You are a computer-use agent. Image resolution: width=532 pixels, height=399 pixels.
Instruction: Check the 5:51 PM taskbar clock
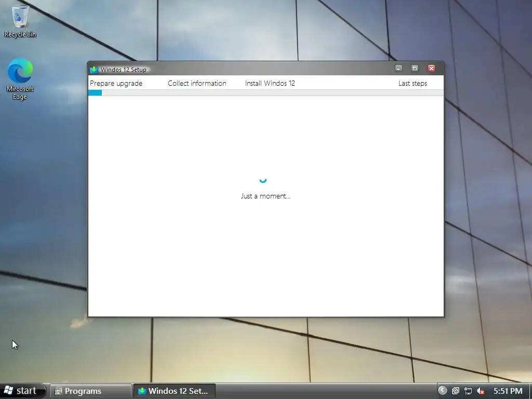[x=508, y=391]
